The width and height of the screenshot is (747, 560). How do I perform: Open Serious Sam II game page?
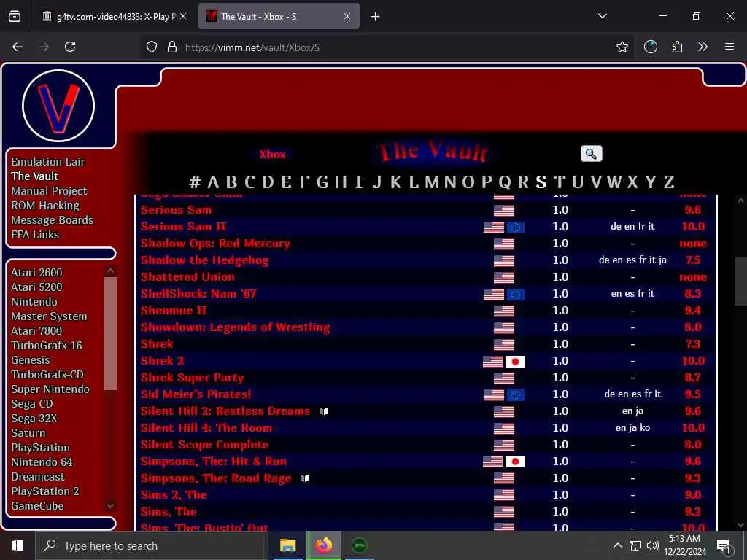point(183,227)
